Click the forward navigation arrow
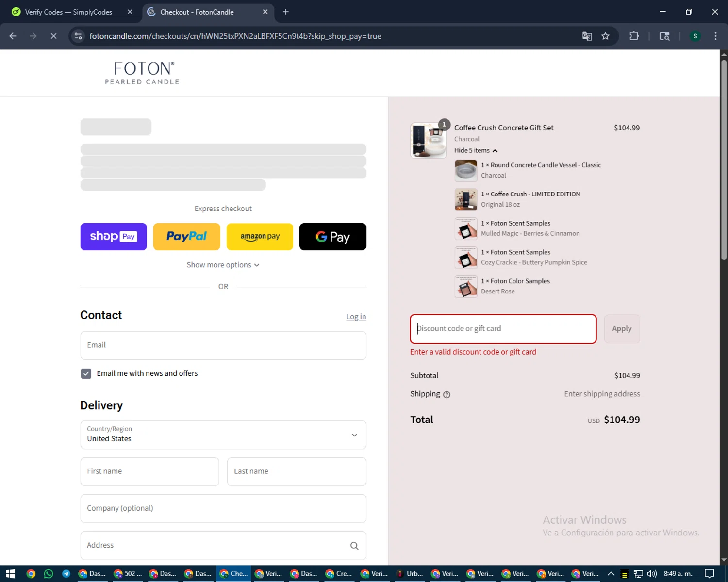This screenshot has height=582, width=728. (33, 36)
